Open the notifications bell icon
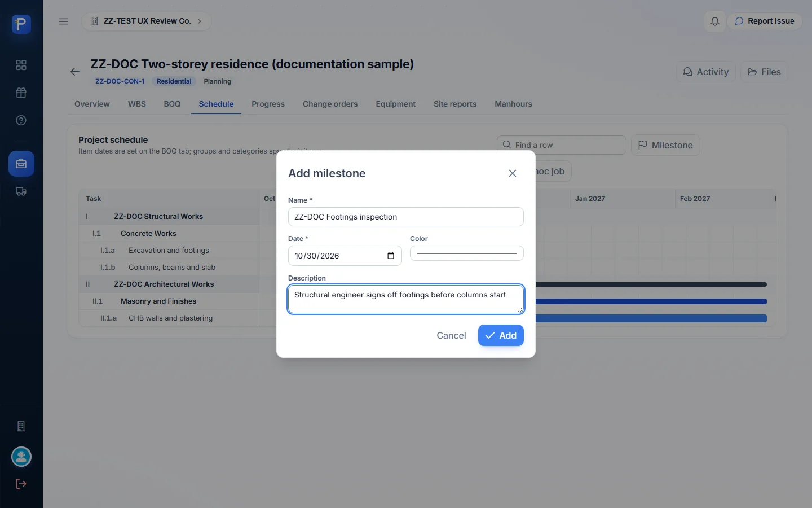Image resolution: width=812 pixels, height=508 pixels. tap(714, 21)
